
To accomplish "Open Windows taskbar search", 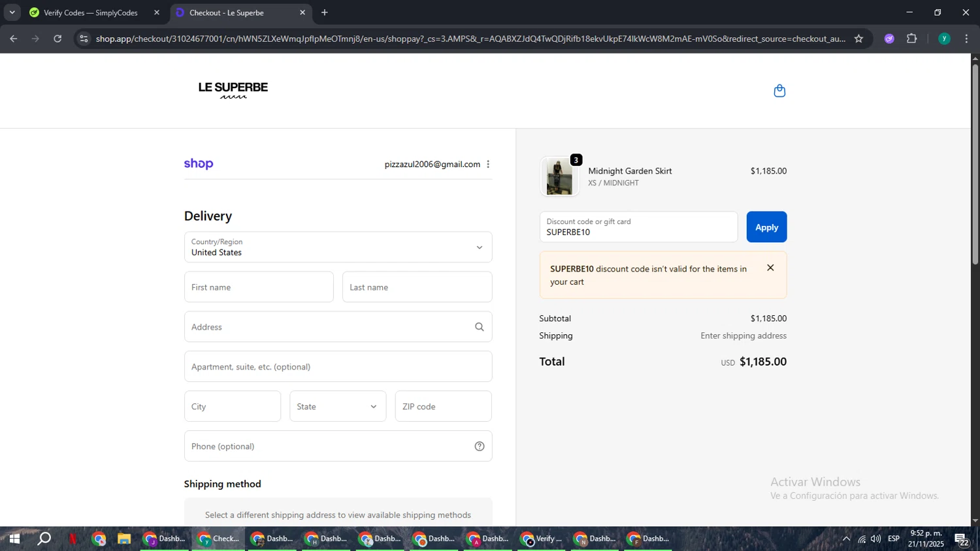I will click(x=44, y=539).
